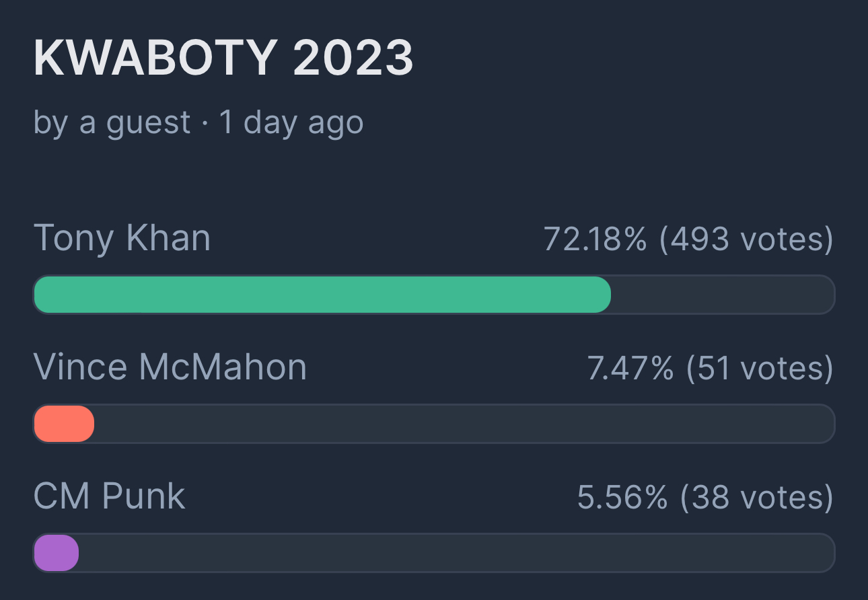Click the dot separator after 'by a guest'
Image resolution: width=868 pixels, height=600 pixels.
(205, 124)
